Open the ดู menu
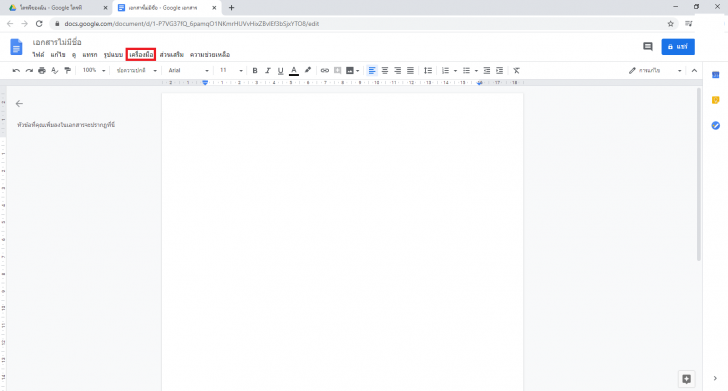 click(74, 55)
